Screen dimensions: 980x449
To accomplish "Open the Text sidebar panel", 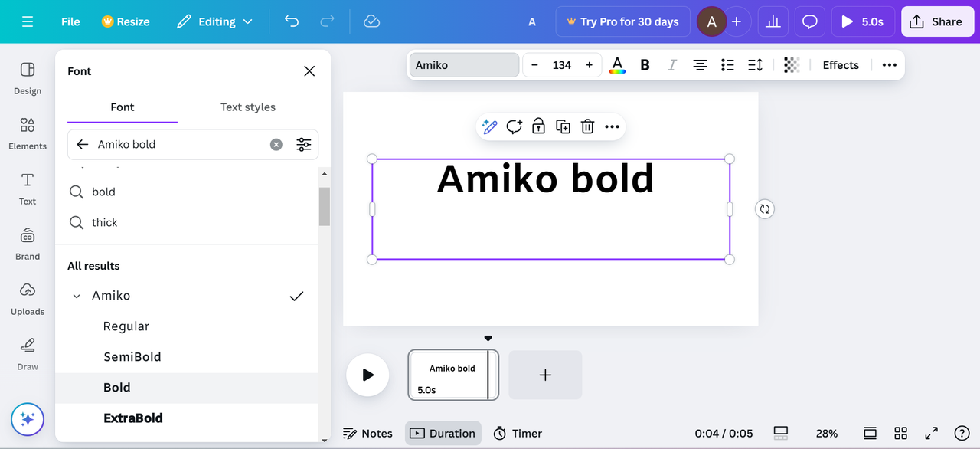I will pos(28,188).
